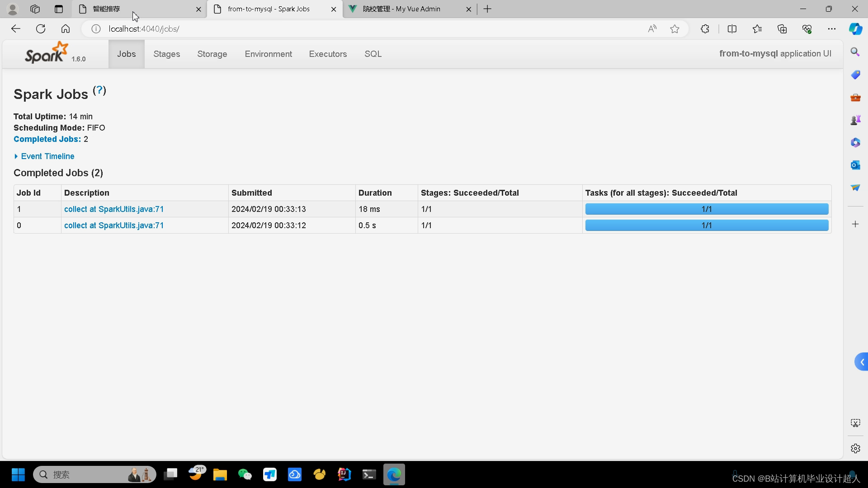The image size is (868, 488).
Task: Open the Executors tab
Action: tap(328, 54)
